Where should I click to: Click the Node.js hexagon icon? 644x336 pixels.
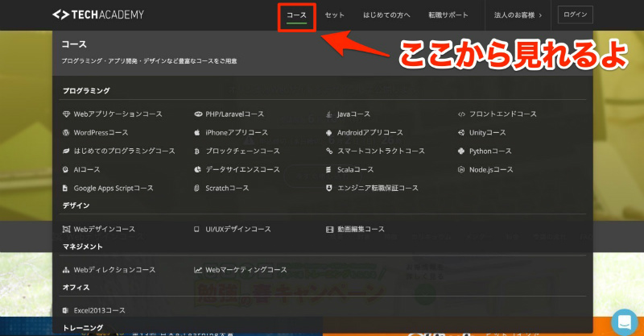pyautogui.click(x=461, y=170)
